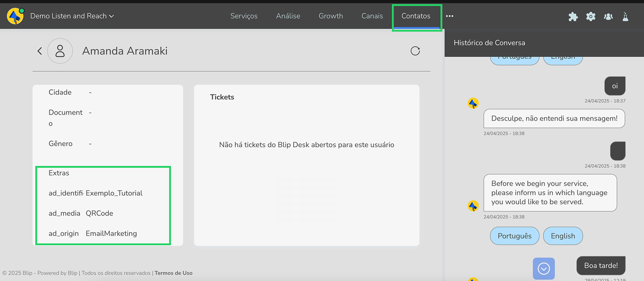Image resolution: width=644 pixels, height=281 pixels.
Task: Switch to the Análise tab
Action: pos(288,16)
